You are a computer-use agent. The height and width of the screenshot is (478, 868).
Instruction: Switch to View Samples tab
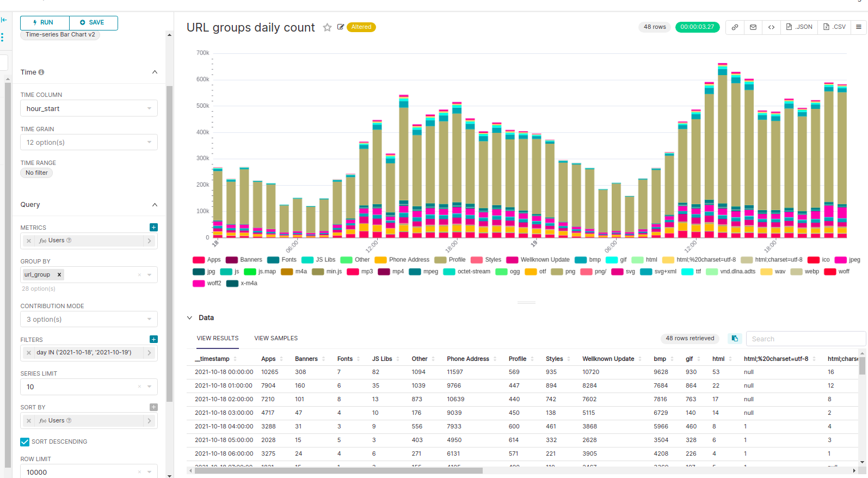276,338
